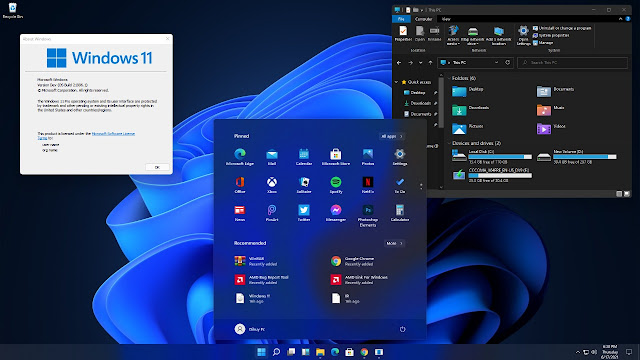
Task: Select New Volume (D:) drive
Action: (x=577, y=157)
